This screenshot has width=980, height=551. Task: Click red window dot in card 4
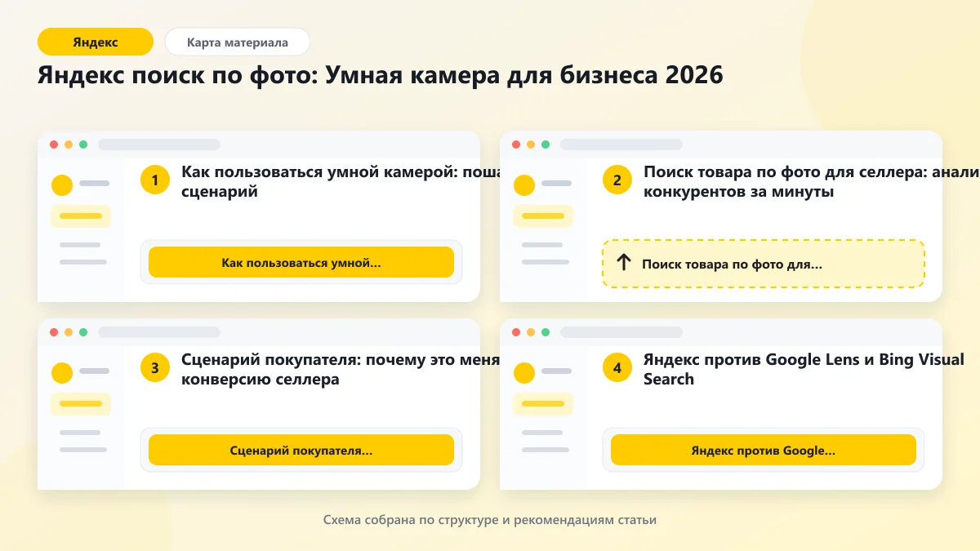pos(516,332)
